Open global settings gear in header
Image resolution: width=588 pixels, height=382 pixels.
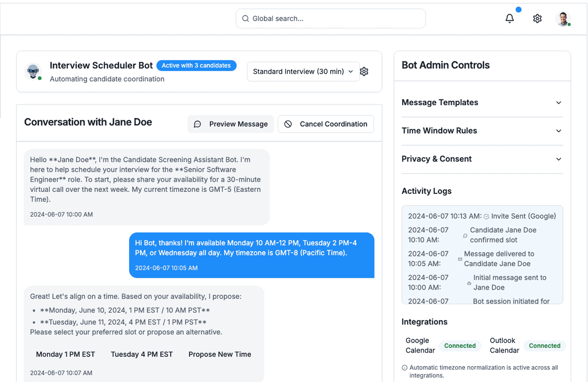(x=537, y=19)
